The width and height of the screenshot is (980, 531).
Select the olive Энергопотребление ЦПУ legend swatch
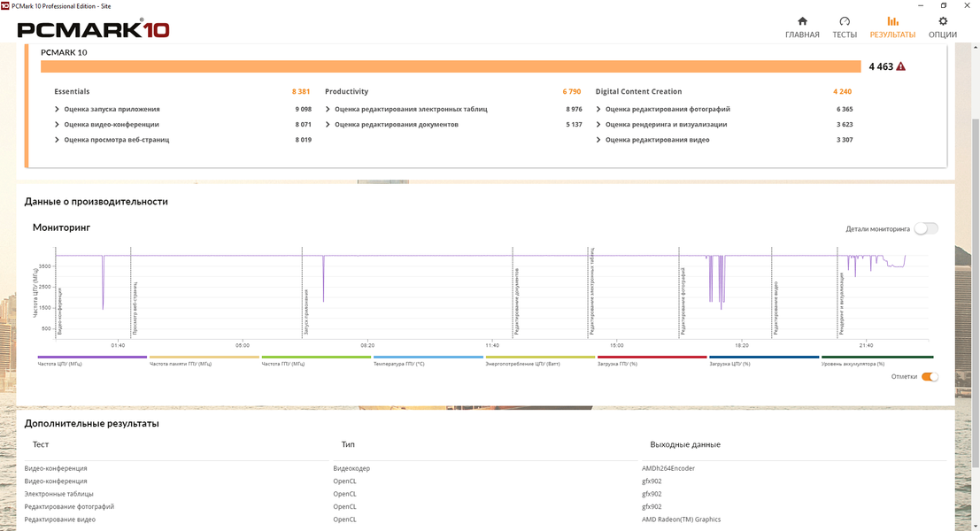pyautogui.click(x=540, y=358)
